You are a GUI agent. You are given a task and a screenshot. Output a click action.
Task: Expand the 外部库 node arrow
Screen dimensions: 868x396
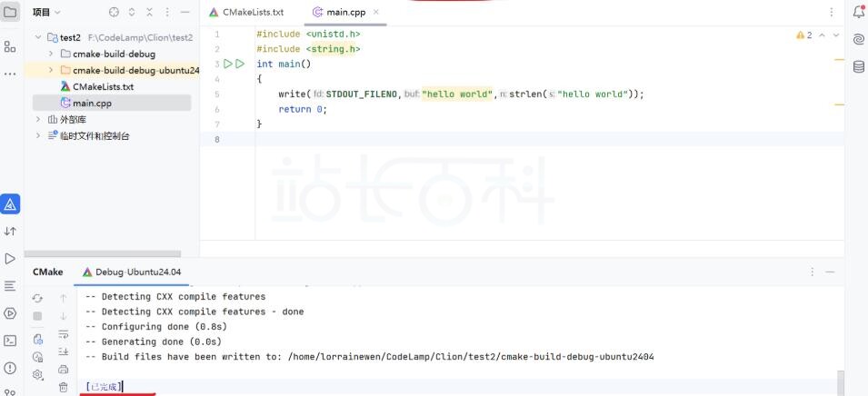(38, 120)
